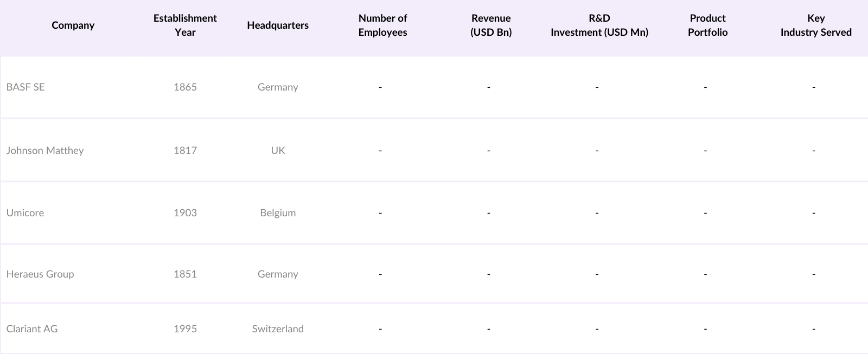Select the Establishment Year column header

click(x=185, y=25)
